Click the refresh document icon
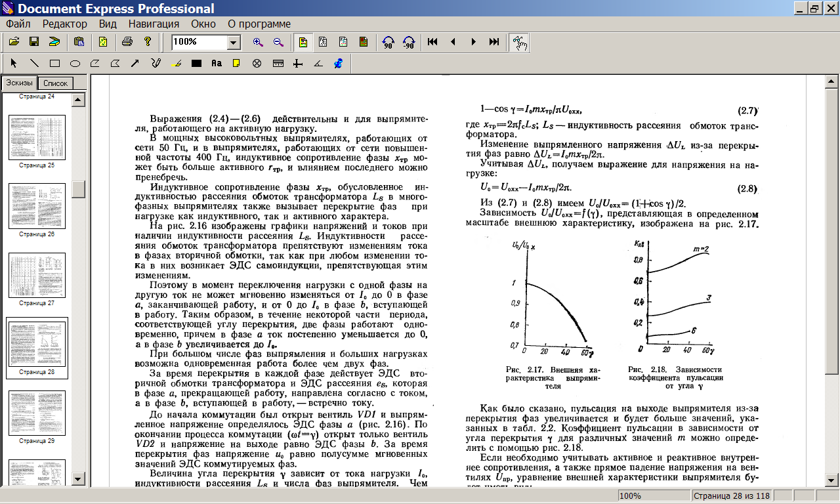Viewport: 840px width, 504px height. (104, 42)
